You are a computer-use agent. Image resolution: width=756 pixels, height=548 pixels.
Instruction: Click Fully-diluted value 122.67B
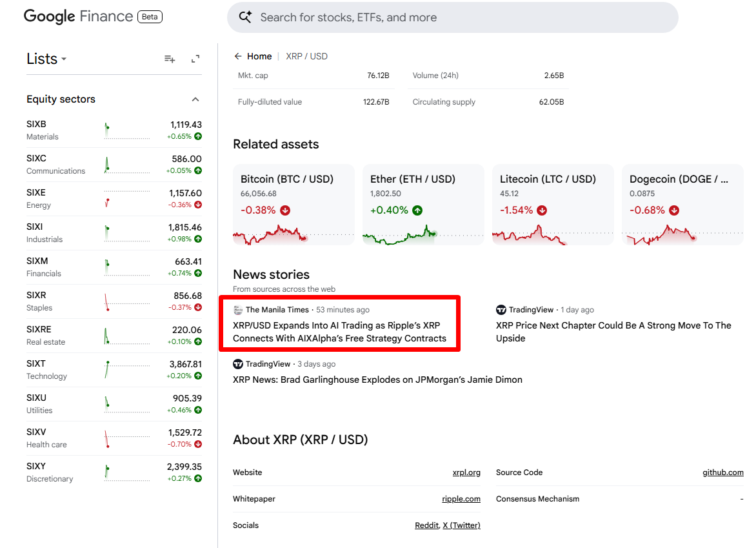376,102
